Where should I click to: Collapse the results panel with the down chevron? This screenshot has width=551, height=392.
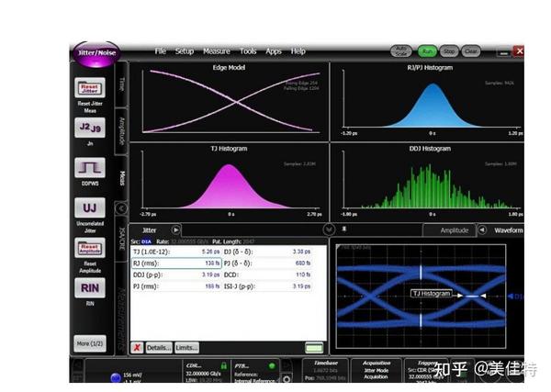coord(329,230)
